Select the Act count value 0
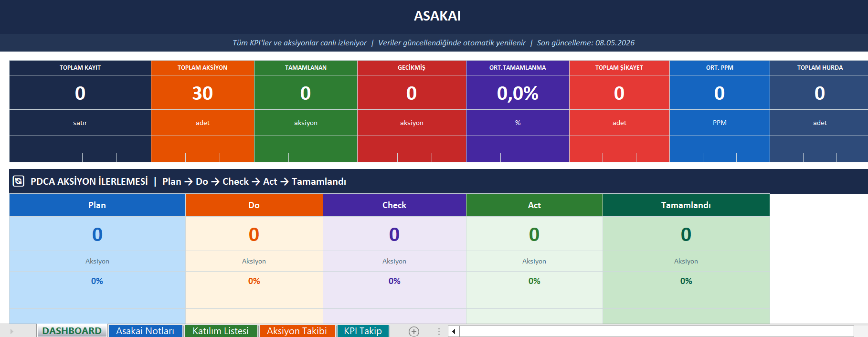This screenshot has width=868, height=337. (534, 234)
